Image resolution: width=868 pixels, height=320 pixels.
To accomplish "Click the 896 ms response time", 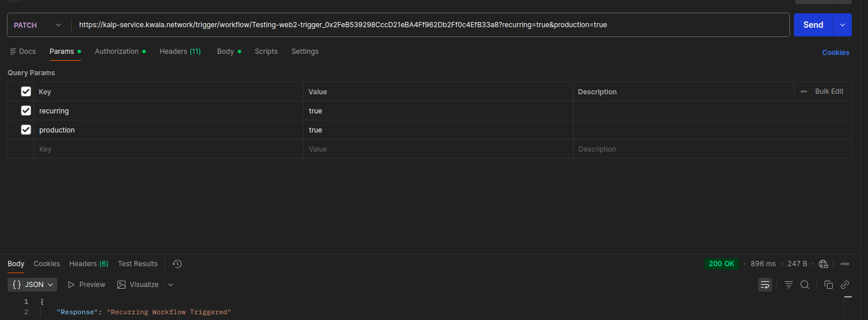I will [763, 264].
